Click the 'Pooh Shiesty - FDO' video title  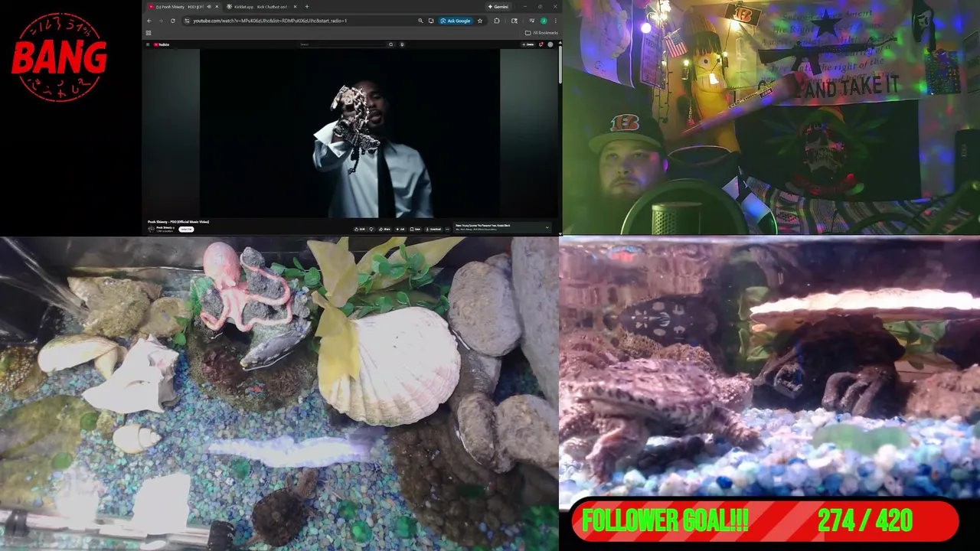[x=178, y=222]
